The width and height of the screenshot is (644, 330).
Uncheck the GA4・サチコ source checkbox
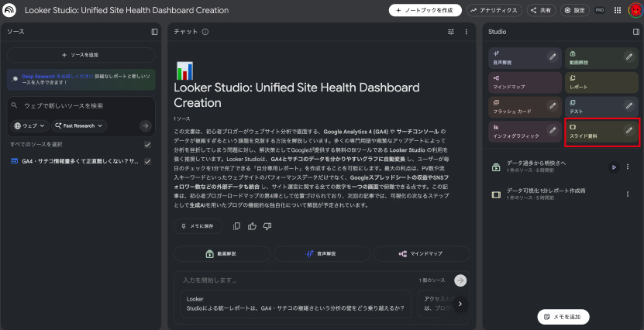[x=147, y=161]
